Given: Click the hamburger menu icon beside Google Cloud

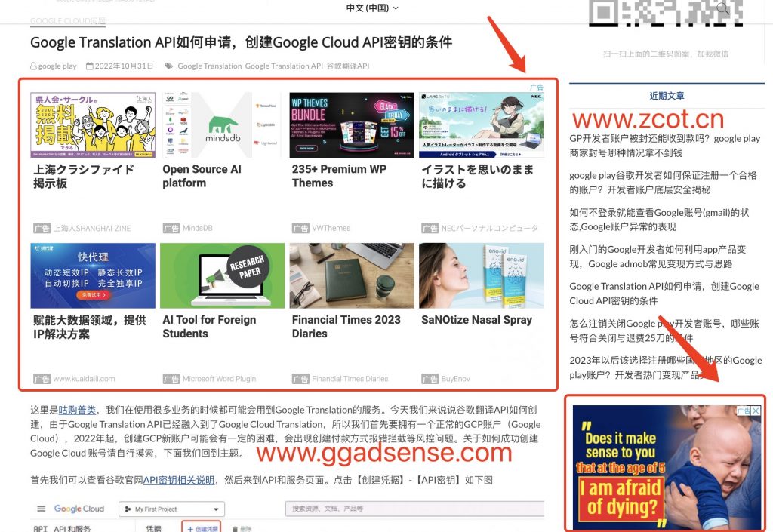Looking at the screenshot, I should (42, 509).
